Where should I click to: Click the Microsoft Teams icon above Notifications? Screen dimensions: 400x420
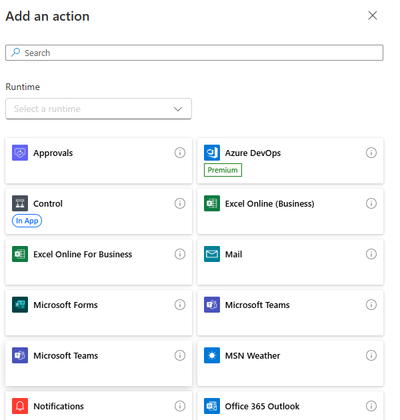tap(20, 355)
